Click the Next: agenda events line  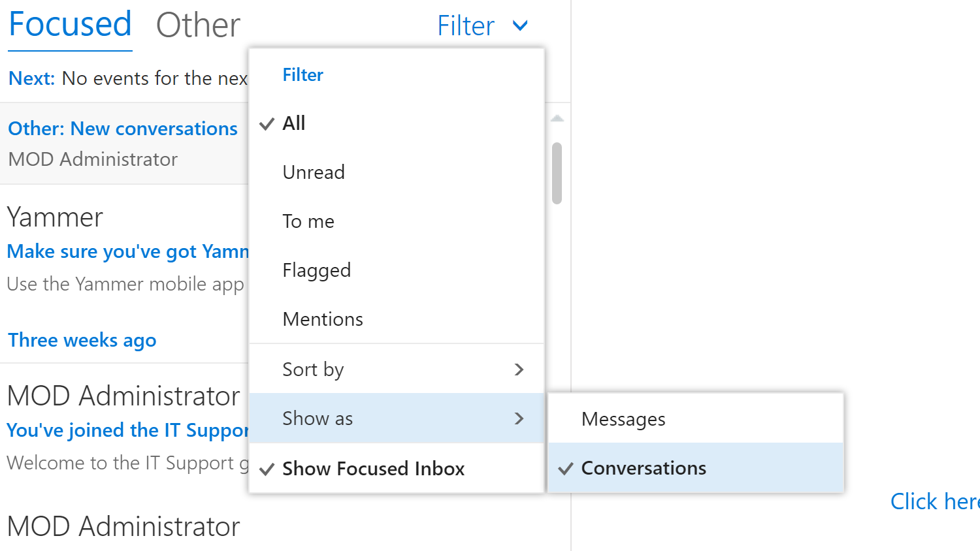coord(128,78)
